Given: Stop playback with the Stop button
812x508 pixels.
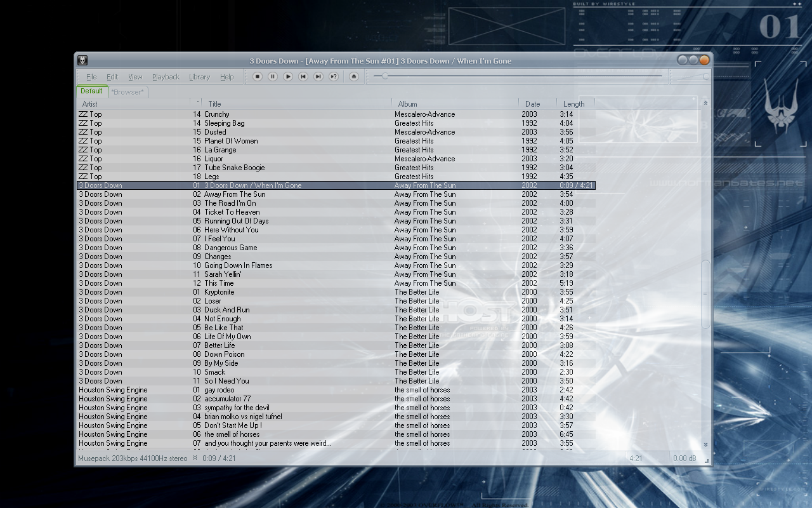Looking at the screenshot, I should coord(258,77).
